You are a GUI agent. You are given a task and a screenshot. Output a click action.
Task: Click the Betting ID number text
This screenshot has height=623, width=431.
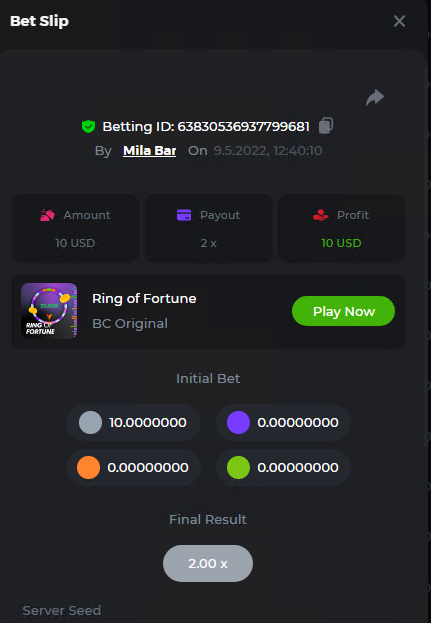coord(243,126)
